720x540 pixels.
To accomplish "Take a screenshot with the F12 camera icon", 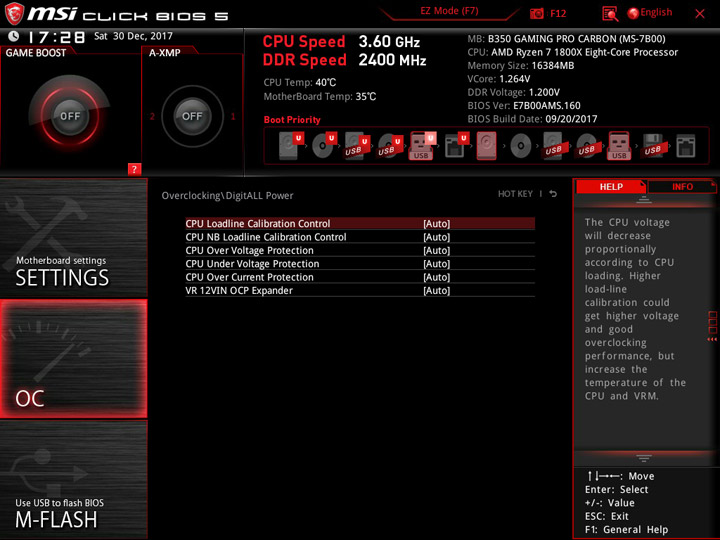I will (x=536, y=13).
